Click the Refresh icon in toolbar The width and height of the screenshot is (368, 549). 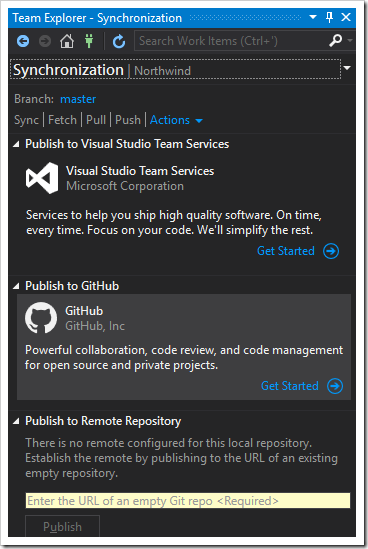[119, 41]
